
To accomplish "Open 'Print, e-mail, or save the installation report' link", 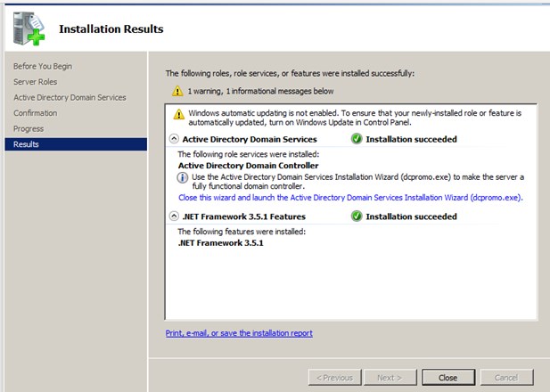I will point(239,333).
